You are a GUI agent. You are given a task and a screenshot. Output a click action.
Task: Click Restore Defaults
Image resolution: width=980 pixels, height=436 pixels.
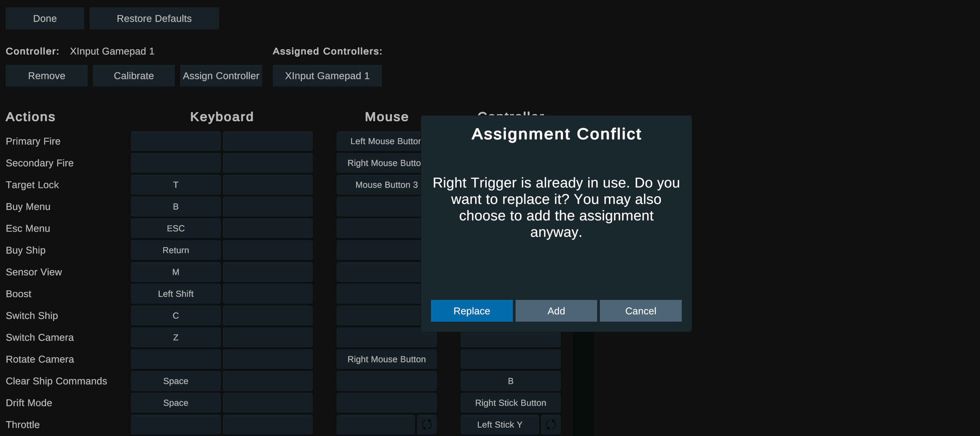pos(154,18)
